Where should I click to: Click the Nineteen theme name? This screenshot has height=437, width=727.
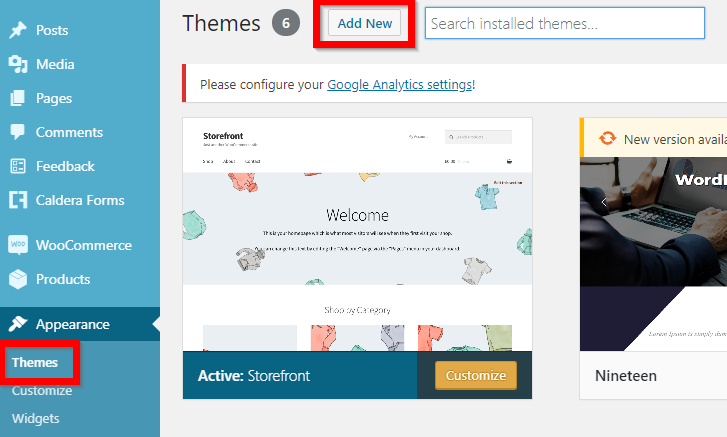coord(626,375)
